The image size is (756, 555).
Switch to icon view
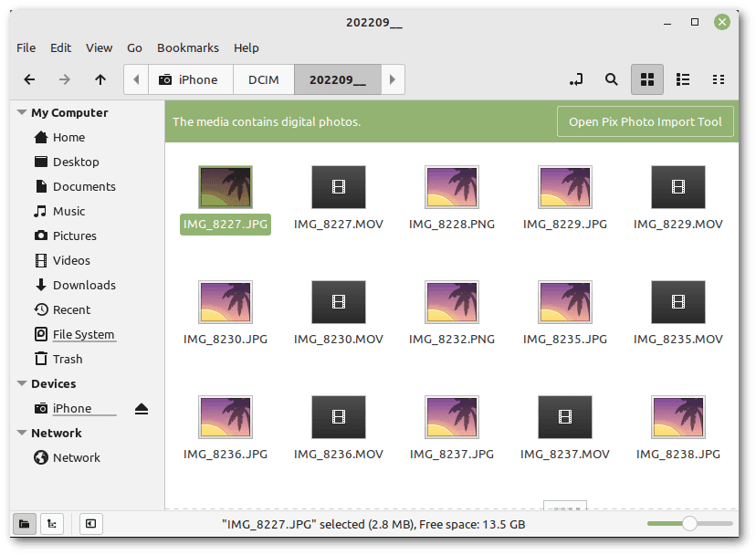click(647, 79)
